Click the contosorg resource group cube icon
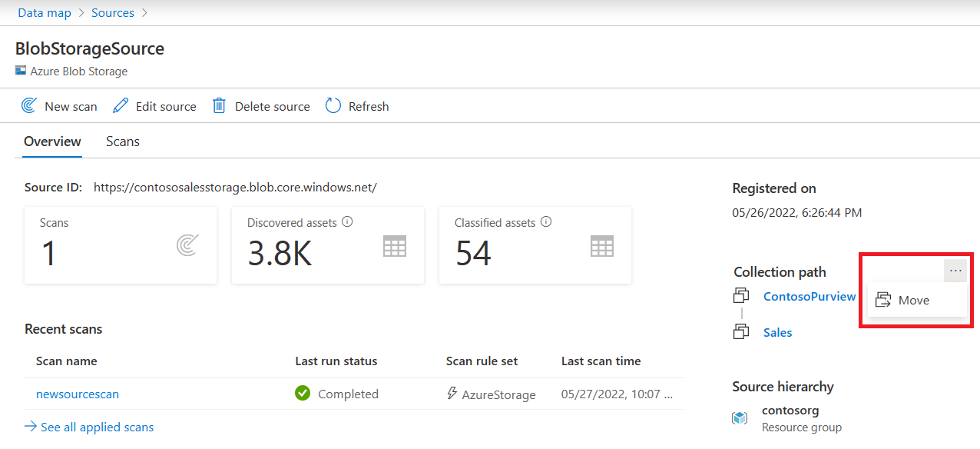This screenshot has width=980, height=449. pos(739,418)
